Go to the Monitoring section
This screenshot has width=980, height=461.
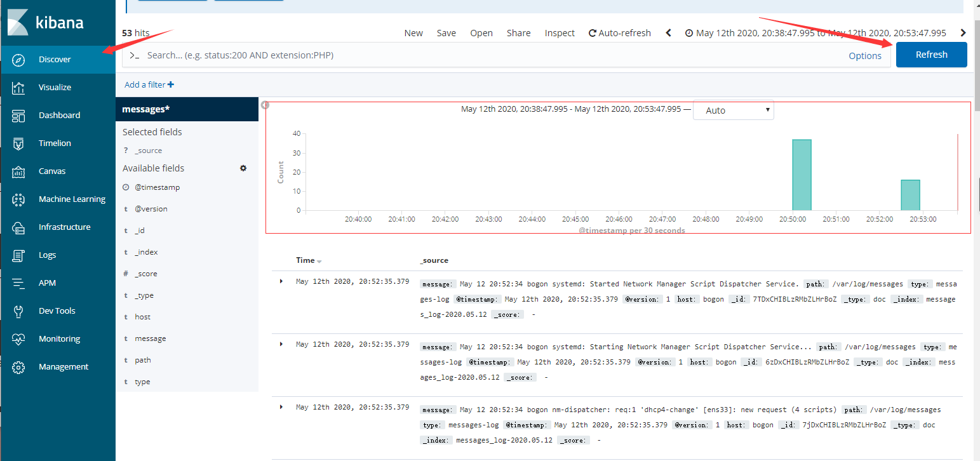click(x=58, y=339)
